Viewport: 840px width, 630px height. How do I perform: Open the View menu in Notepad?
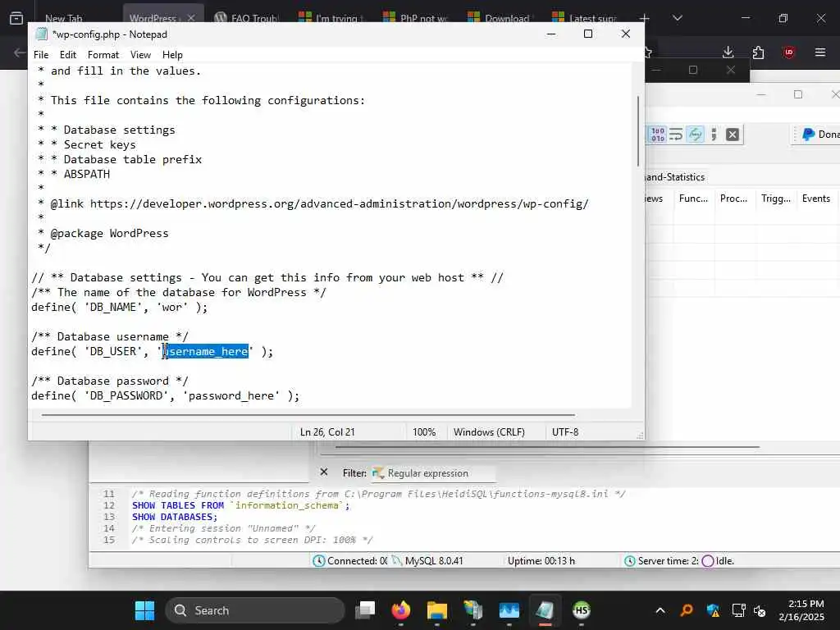coord(140,55)
